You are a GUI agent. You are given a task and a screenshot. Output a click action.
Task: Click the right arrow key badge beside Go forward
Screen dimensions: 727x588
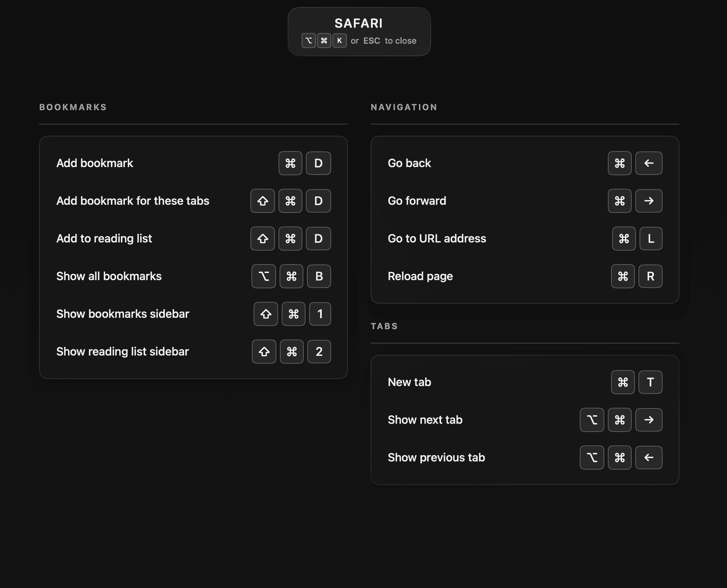click(x=648, y=201)
